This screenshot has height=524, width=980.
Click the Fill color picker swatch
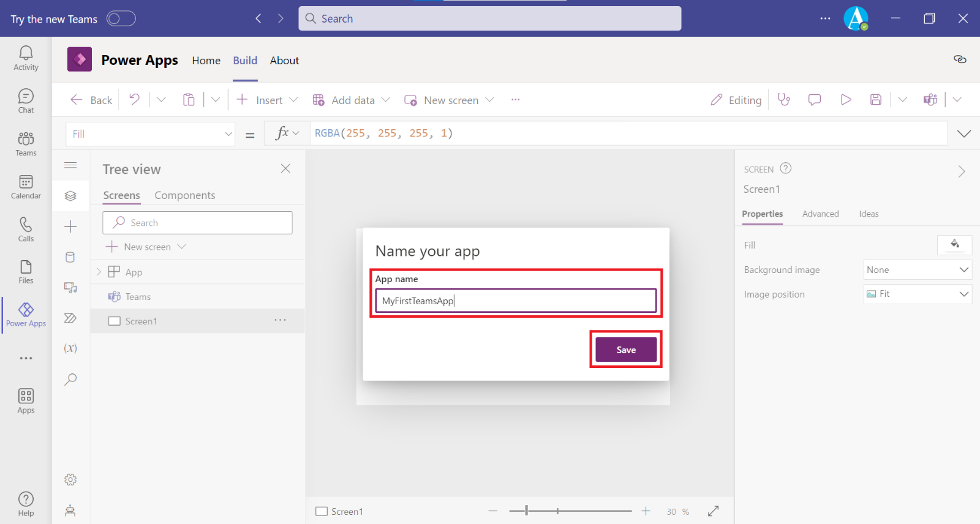954,245
